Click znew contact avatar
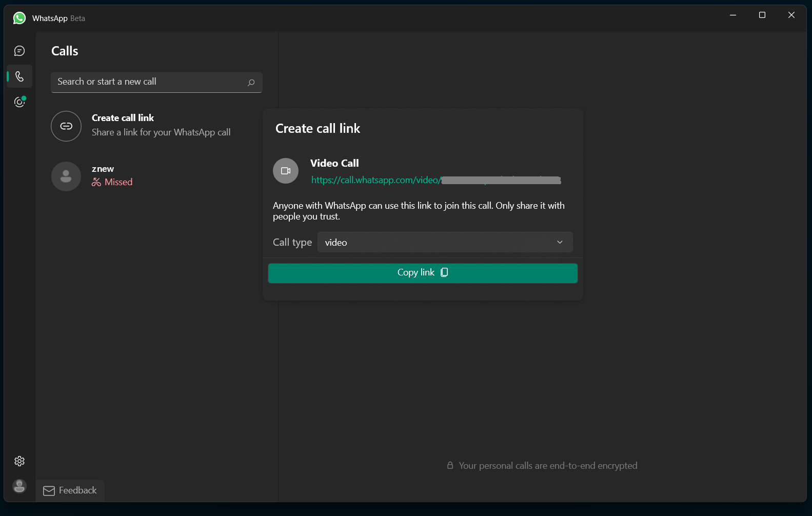812x516 pixels. pyautogui.click(x=66, y=176)
